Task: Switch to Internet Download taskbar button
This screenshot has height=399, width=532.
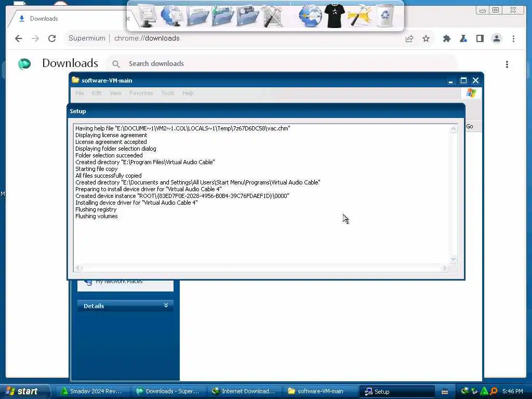Action: (244, 391)
